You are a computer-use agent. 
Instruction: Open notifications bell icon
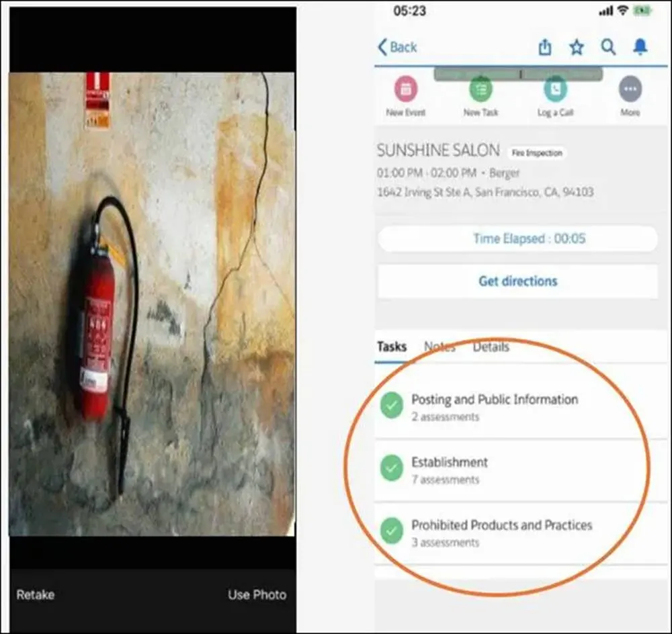pos(640,47)
